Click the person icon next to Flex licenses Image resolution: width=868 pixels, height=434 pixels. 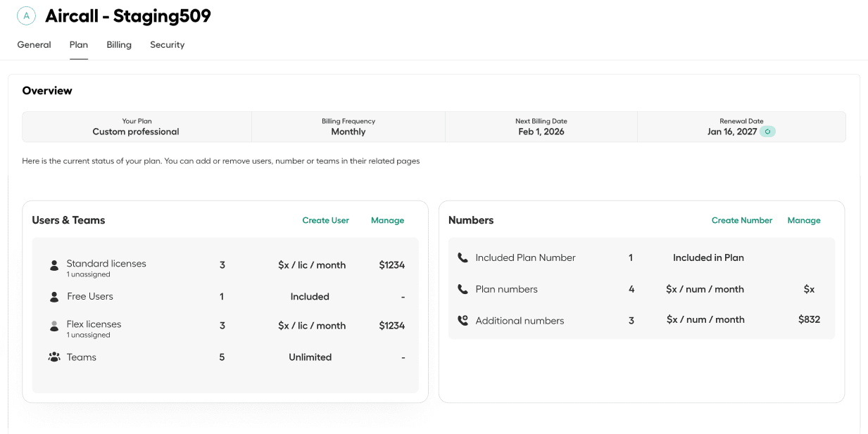pyautogui.click(x=54, y=326)
